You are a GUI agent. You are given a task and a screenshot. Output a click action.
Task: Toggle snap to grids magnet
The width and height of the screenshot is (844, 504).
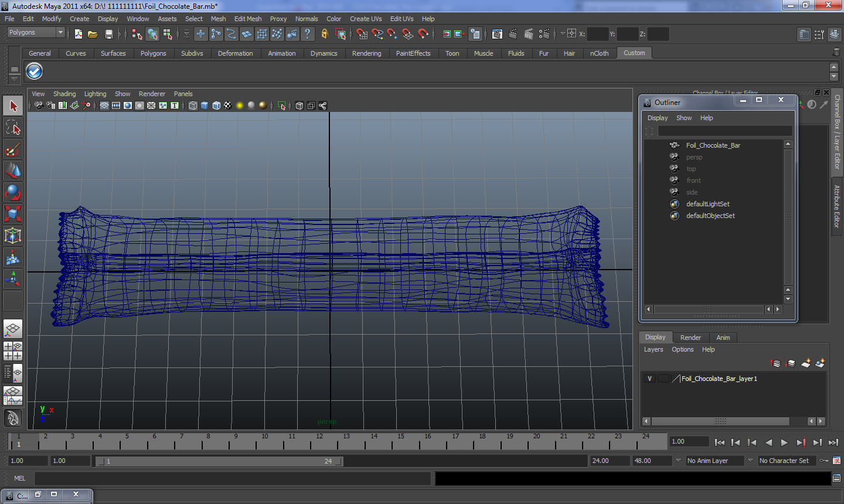(x=362, y=34)
